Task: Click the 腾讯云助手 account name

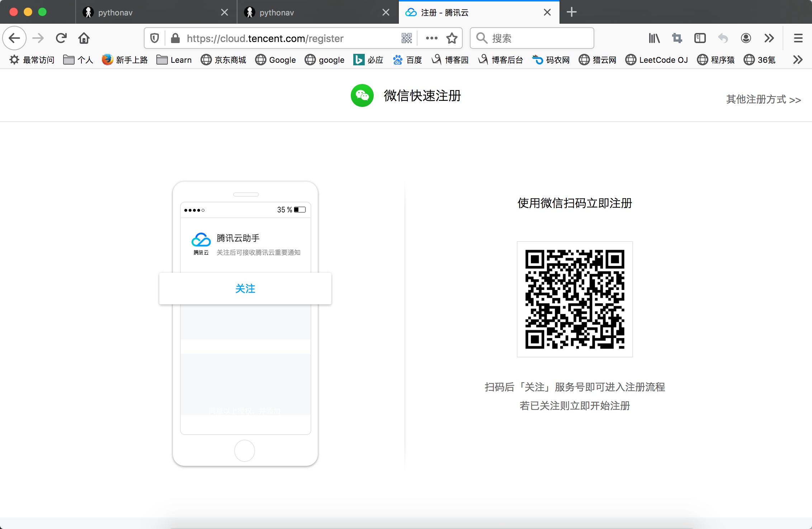Action: click(x=238, y=238)
